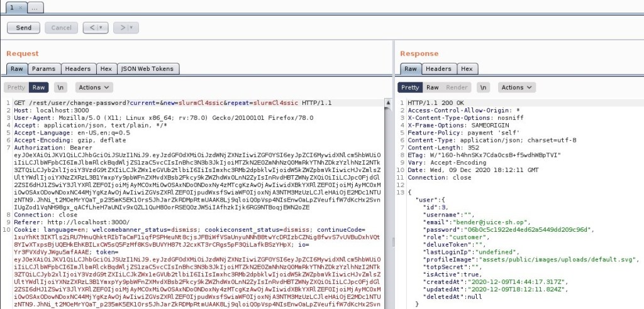Toggle the \n non-printable characters button in Request
Image resolution: width=644 pixels, height=309 pixels.
pos(61,87)
